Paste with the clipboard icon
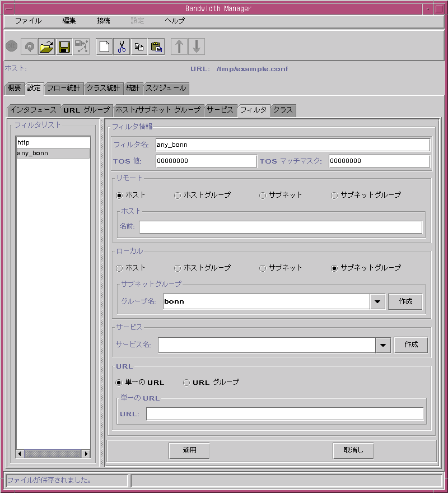448x493 pixels. pos(156,46)
